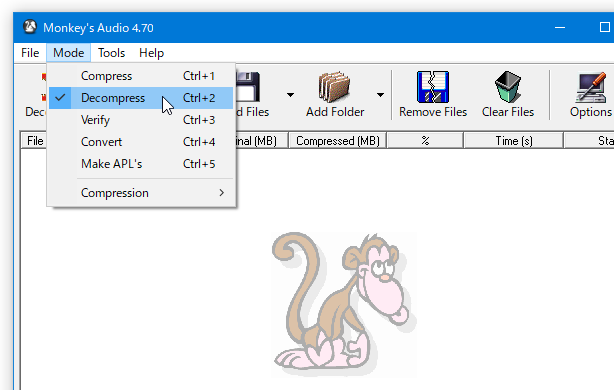This screenshot has width=614, height=390.
Task: Click the Add Folder icon
Action: tap(334, 87)
